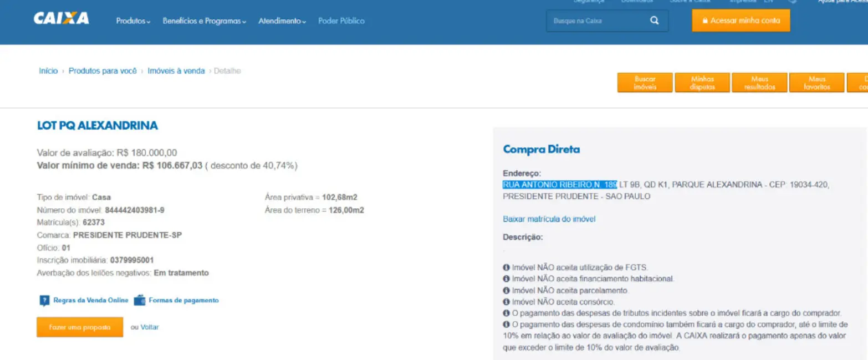Click the Baixar matrícula do imóvel link
This screenshot has width=868, height=360.
[x=549, y=219]
